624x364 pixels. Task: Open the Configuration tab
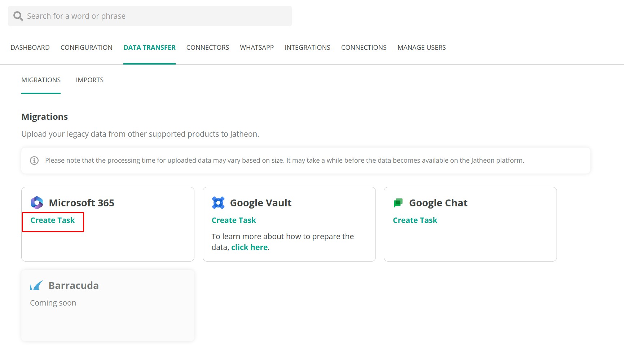click(x=87, y=48)
